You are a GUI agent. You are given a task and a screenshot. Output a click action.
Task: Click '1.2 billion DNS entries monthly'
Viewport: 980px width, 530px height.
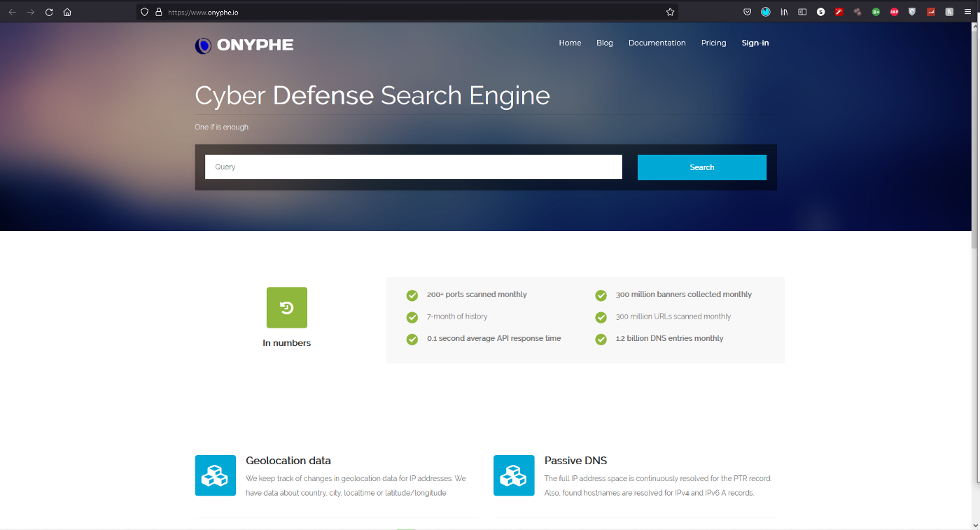tap(670, 338)
